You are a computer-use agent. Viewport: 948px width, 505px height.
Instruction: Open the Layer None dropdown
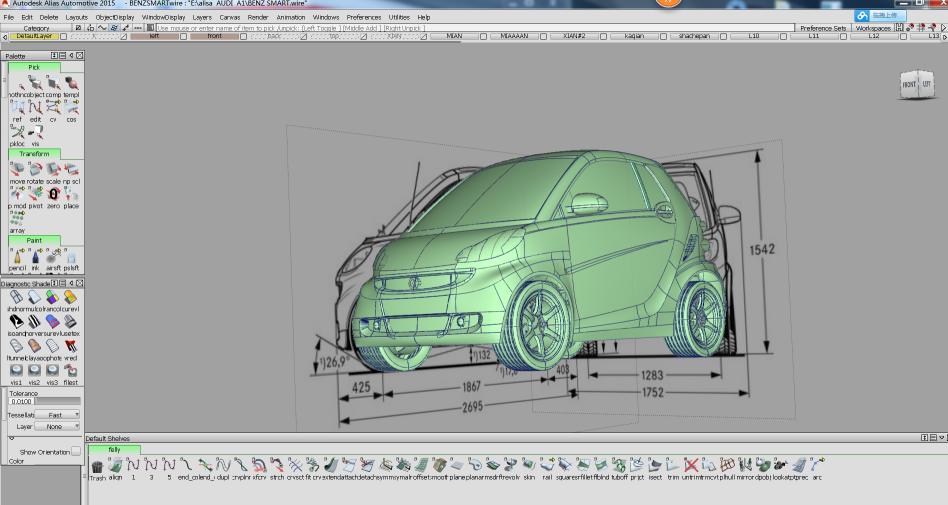(x=58, y=426)
